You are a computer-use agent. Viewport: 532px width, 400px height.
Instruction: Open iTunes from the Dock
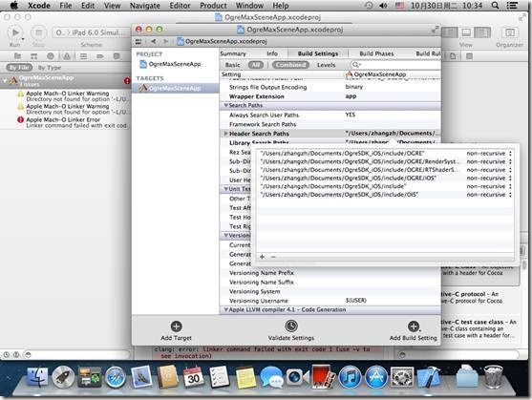pyautogui.click(x=351, y=377)
